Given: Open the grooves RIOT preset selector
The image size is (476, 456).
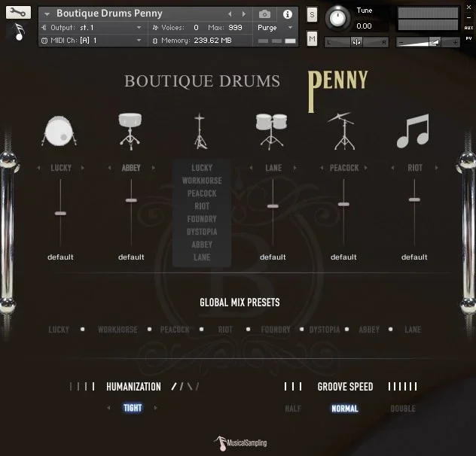Looking at the screenshot, I should tap(415, 168).
